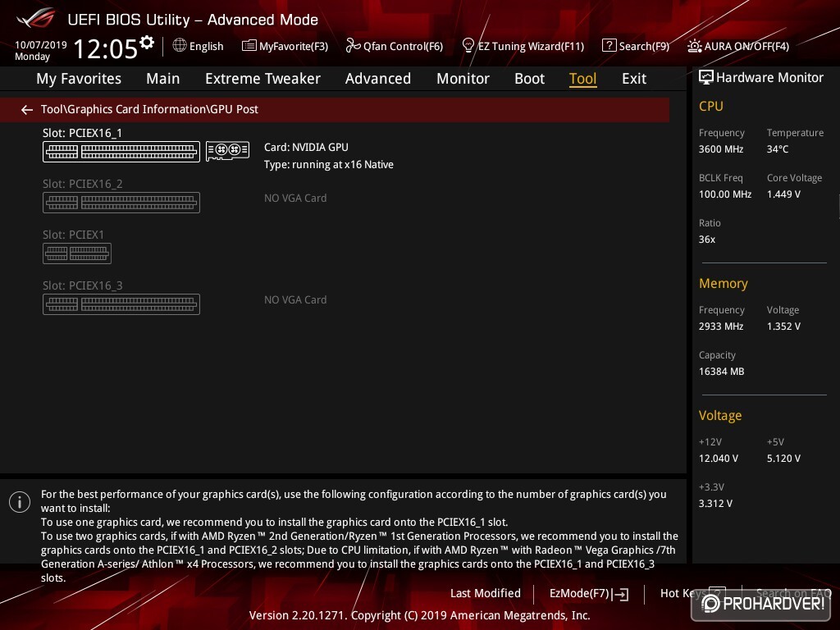Click the EZ Tuning Wizard lightbulb icon
Viewport: 840px width, 630px height.
(468, 46)
